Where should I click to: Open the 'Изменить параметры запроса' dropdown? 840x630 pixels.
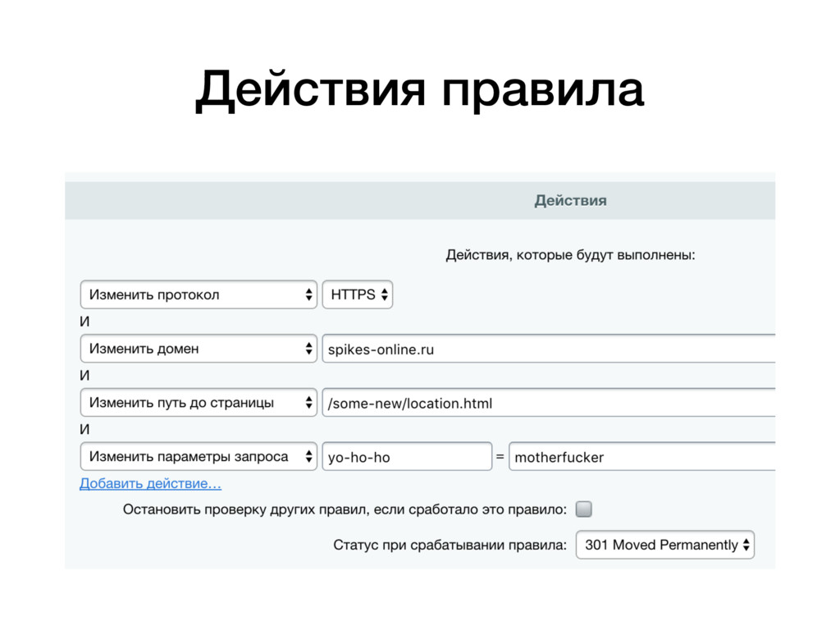coord(199,456)
